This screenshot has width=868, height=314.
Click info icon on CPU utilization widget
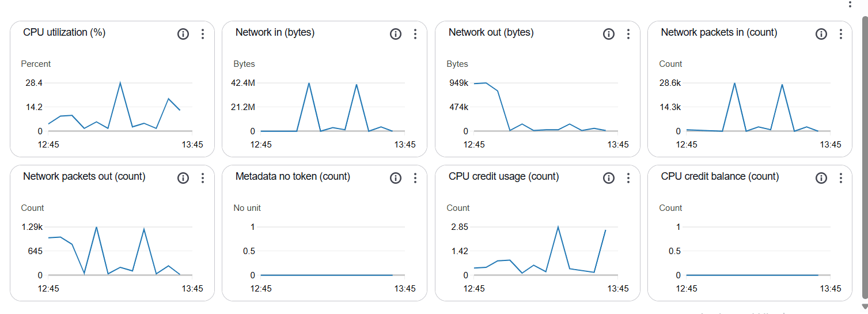183,34
